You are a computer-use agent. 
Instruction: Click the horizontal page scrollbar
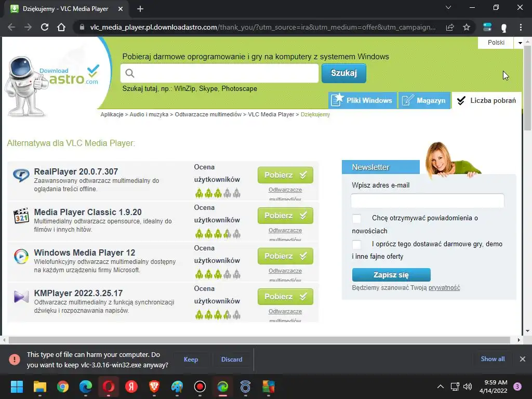click(x=260, y=340)
